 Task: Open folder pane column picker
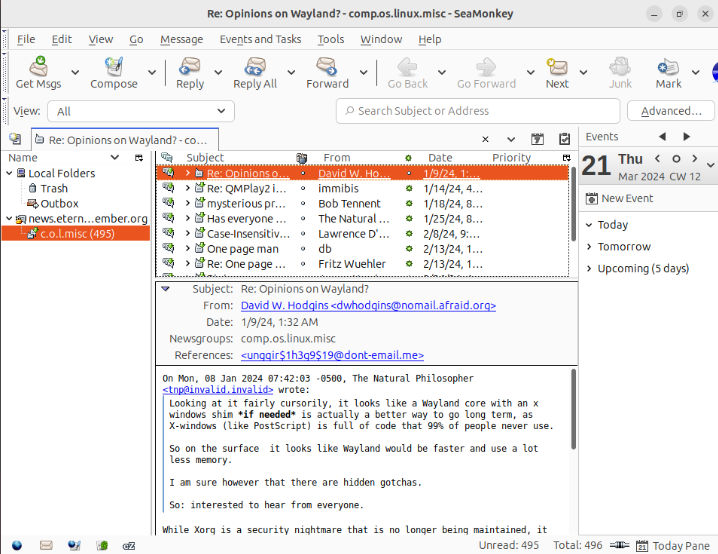139,158
